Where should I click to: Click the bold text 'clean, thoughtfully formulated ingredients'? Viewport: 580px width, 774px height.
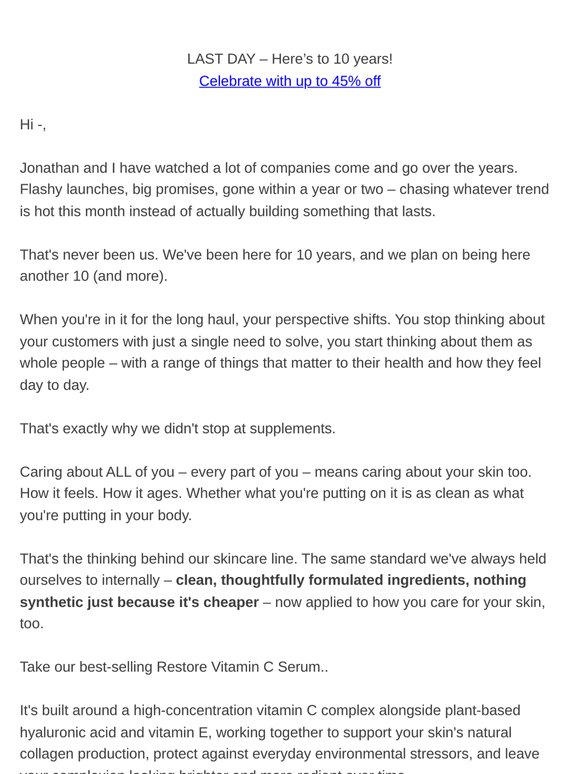click(x=322, y=580)
